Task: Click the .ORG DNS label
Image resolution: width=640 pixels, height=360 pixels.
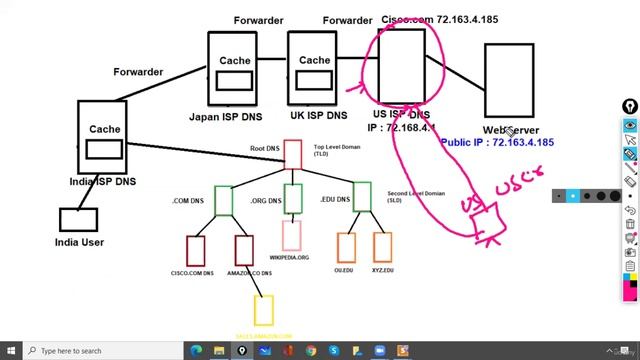Action: (x=266, y=201)
